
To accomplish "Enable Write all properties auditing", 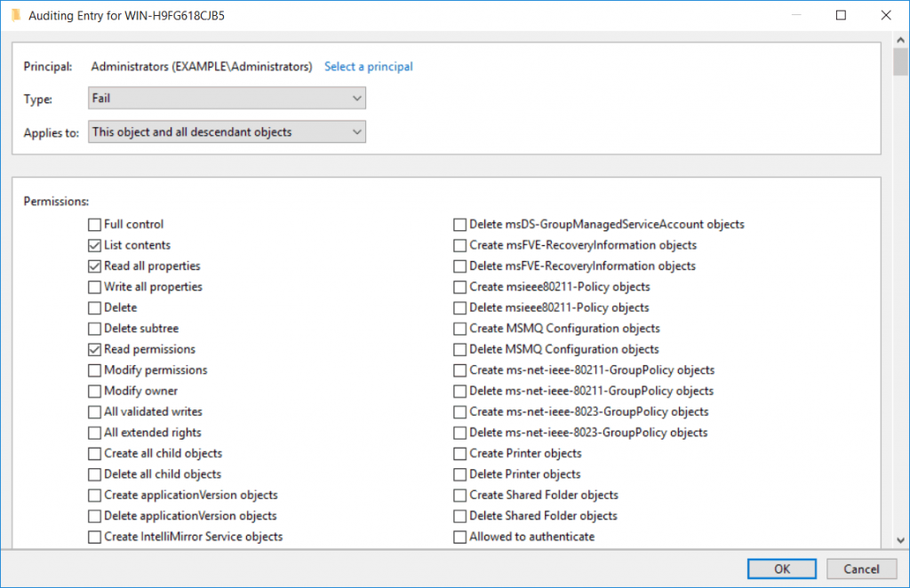I will 94,286.
